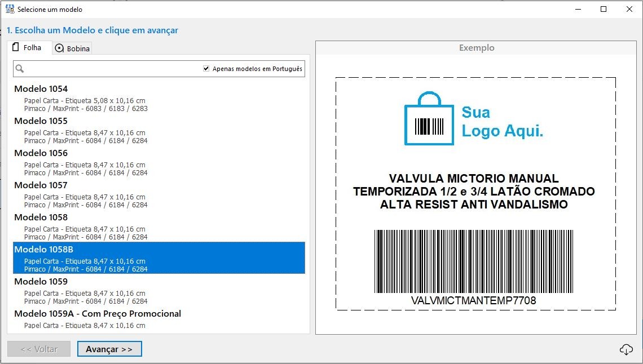
Task: Minimize the Selecione um modelo window
Action: point(578,9)
